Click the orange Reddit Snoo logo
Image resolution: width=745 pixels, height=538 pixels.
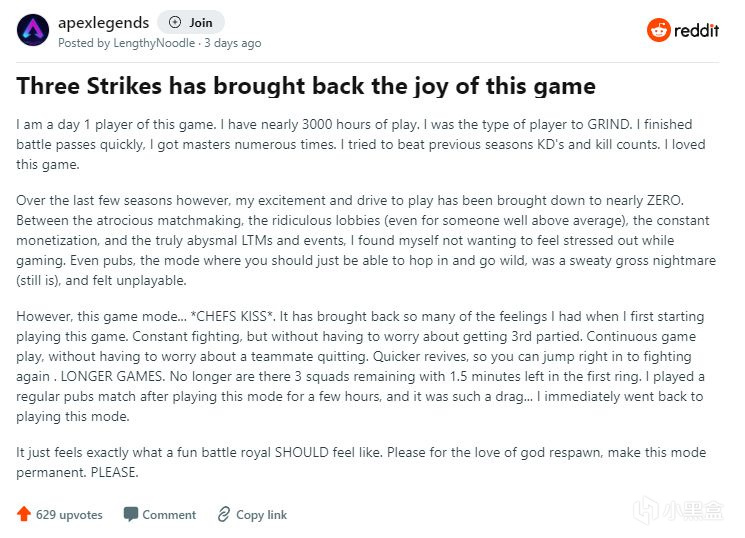(660, 30)
